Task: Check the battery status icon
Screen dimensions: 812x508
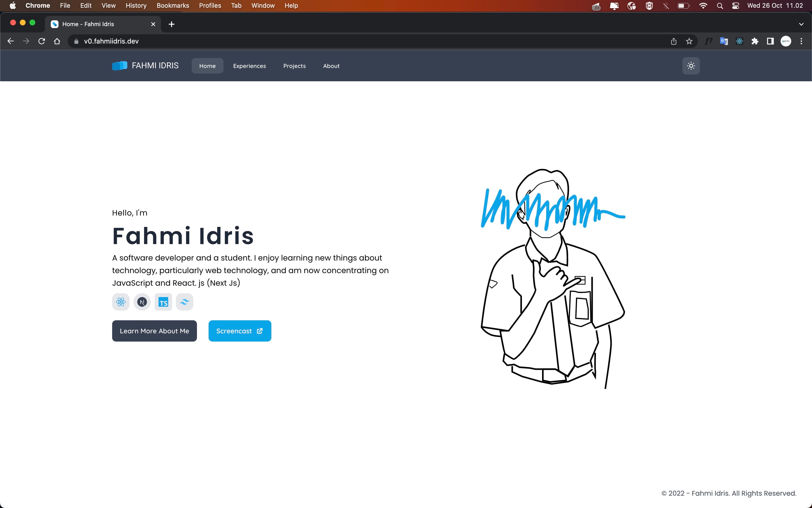Action: click(683, 6)
